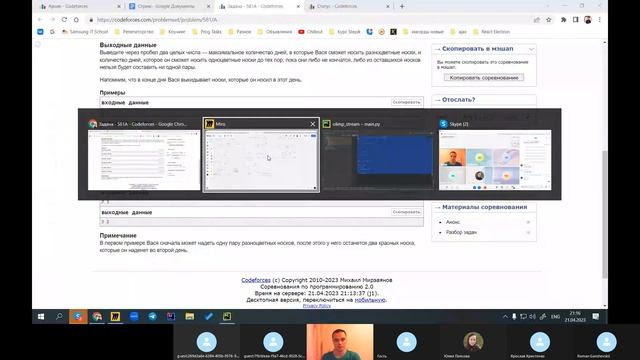Open the Prog Tasks bookmarks folder
This screenshot has height=360, width=640.
point(207,32)
